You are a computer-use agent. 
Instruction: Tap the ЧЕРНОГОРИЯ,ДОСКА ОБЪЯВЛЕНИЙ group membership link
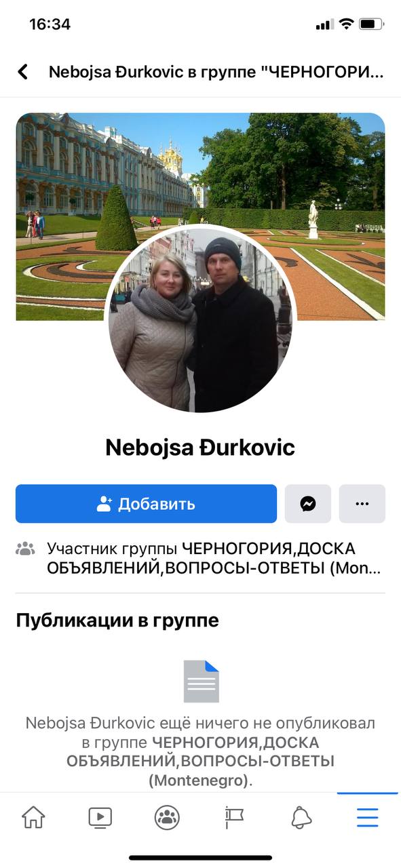(x=214, y=558)
